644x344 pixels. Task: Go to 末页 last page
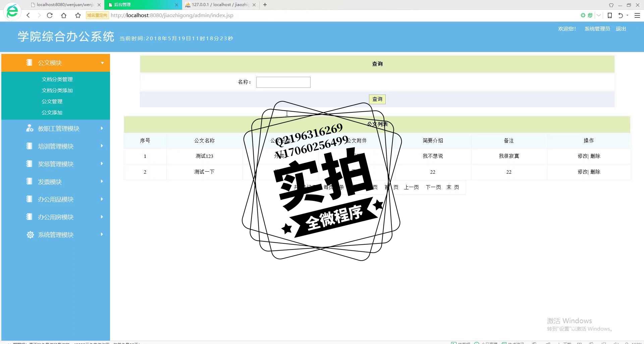tap(453, 187)
